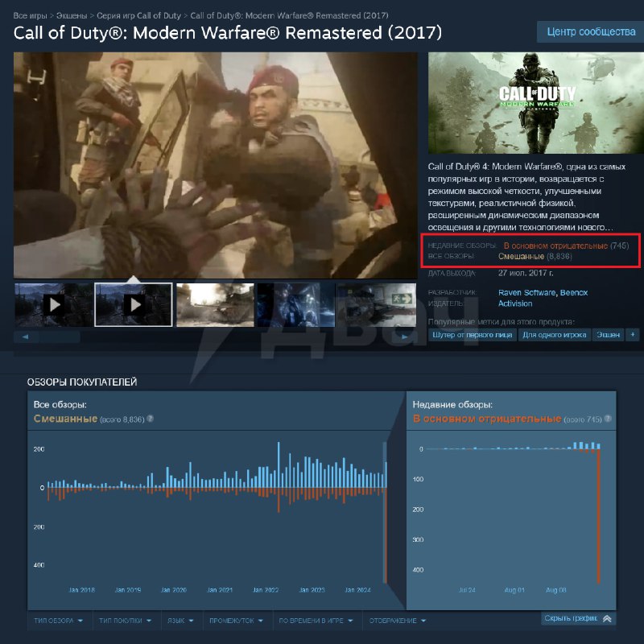This screenshot has width=644, height=644.
Task: Expand the Язык filter dropdown
Action: 180,621
